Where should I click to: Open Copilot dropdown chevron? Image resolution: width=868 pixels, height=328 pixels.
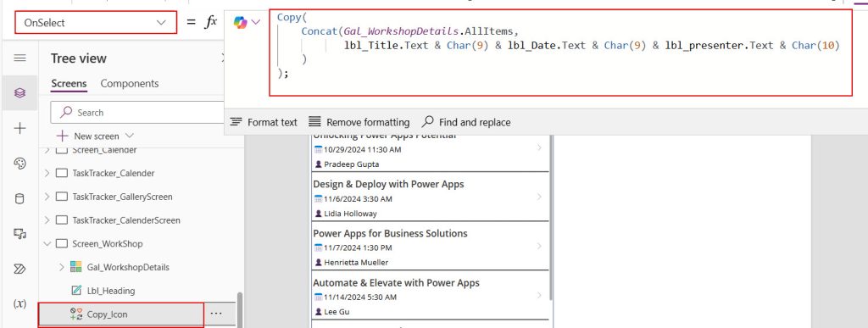point(256,23)
